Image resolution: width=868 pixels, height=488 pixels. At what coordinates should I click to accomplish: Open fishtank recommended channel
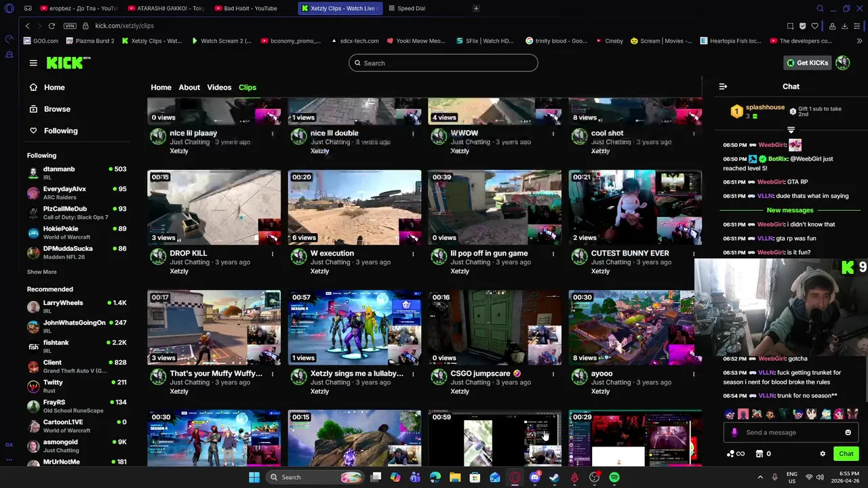point(77,346)
